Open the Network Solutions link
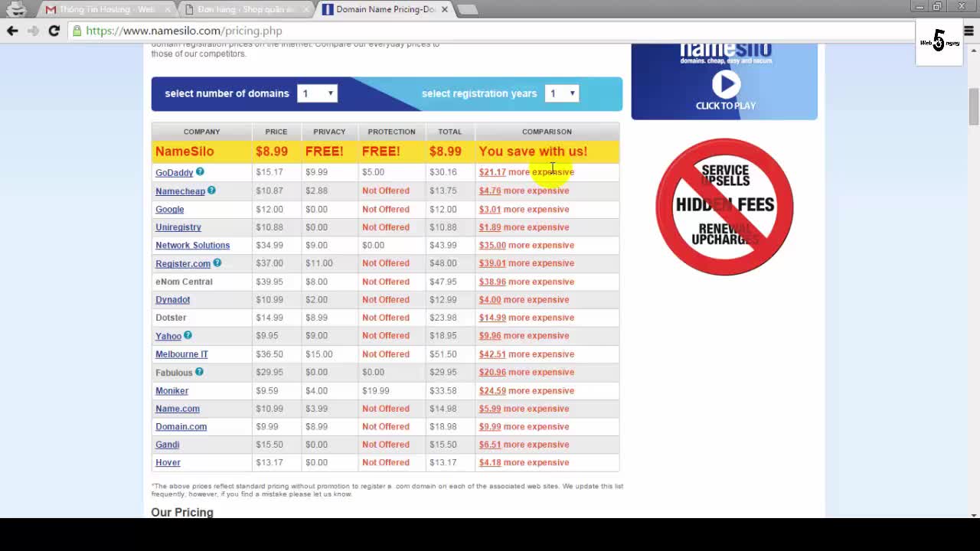This screenshot has width=980, height=551. coord(192,245)
